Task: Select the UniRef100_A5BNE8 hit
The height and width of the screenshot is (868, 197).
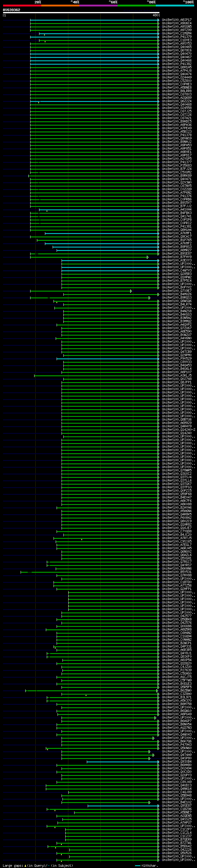Action: pyautogui.click(x=177, y=88)
